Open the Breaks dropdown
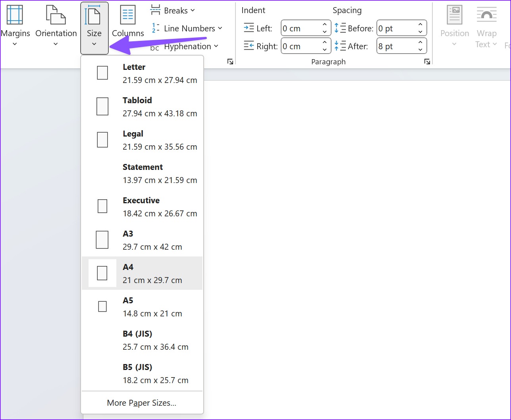Image resolution: width=511 pixels, height=420 pixels. [173, 10]
